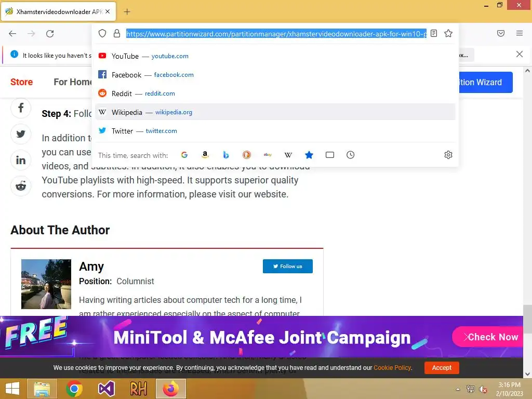The image size is (532, 399).
Task: Bookmark this page with the star icon
Action: pos(448,33)
